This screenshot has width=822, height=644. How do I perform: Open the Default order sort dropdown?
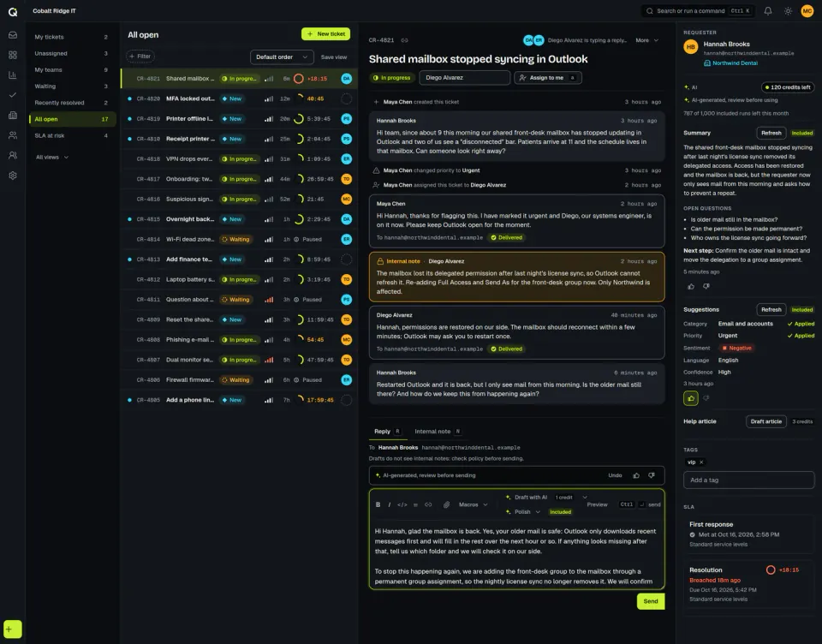(282, 57)
